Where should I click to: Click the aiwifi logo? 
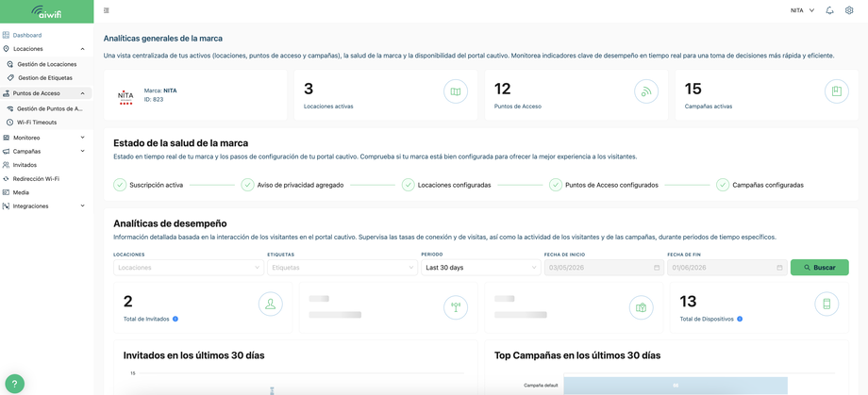coord(46,11)
